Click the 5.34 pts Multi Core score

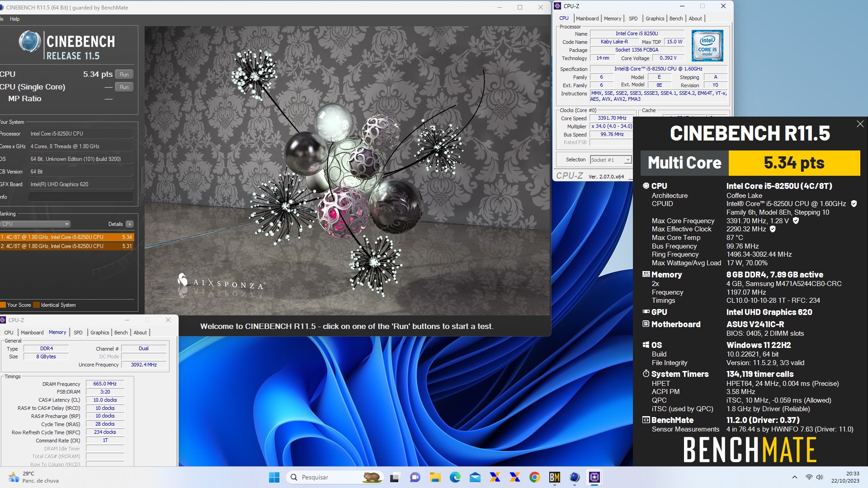[794, 163]
